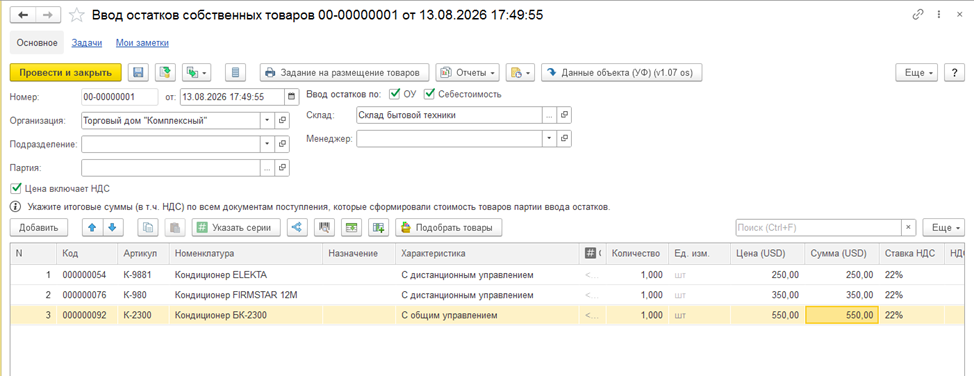Move row up with arrow icon
974x376 pixels.
coord(92,227)
